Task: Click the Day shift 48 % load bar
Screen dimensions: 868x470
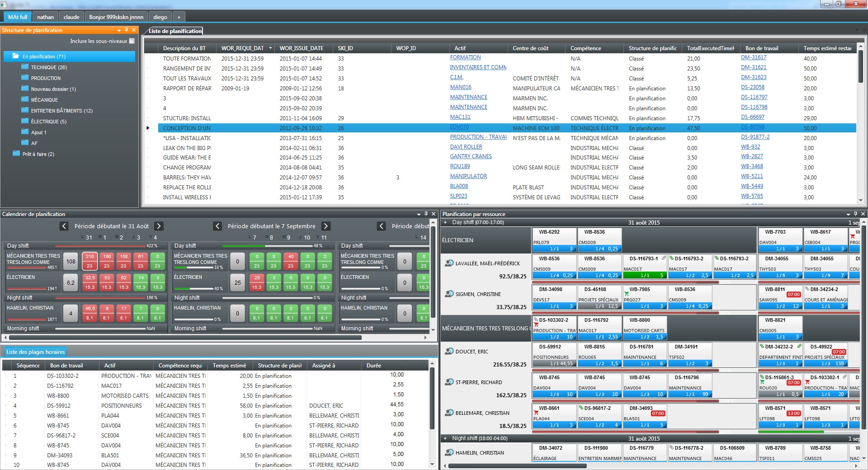Action: tap(267, 246)
